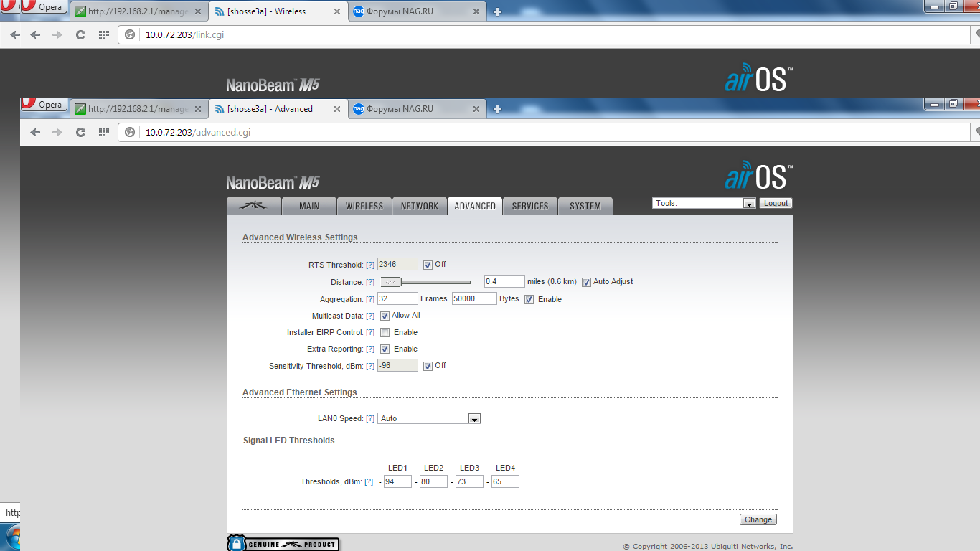The height and width of the screenshot is (551, 980).
Task: Click the LED2 threshold field
Action: (433, 481)
